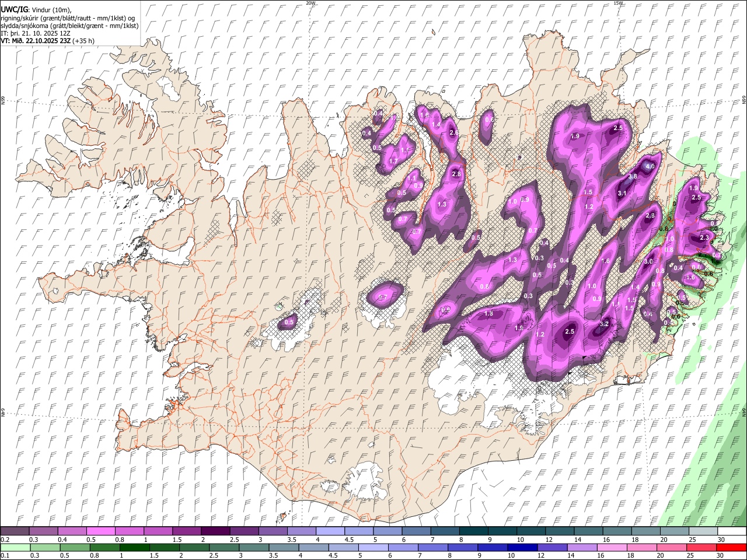The height and width of the screenshot is (560, 747).
Task: Select the darkest green swatch between 1 and 1.5
Action: [x=134, y=548]
